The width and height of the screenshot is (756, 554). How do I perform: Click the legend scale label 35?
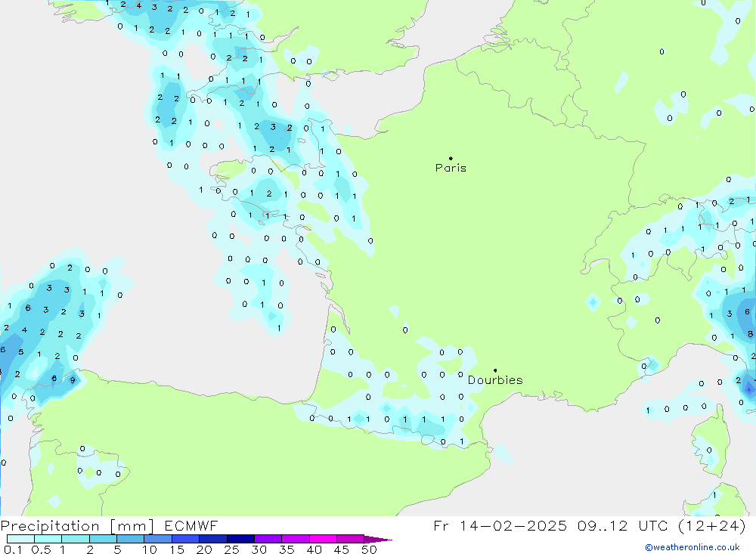click(x=287, y=549)
